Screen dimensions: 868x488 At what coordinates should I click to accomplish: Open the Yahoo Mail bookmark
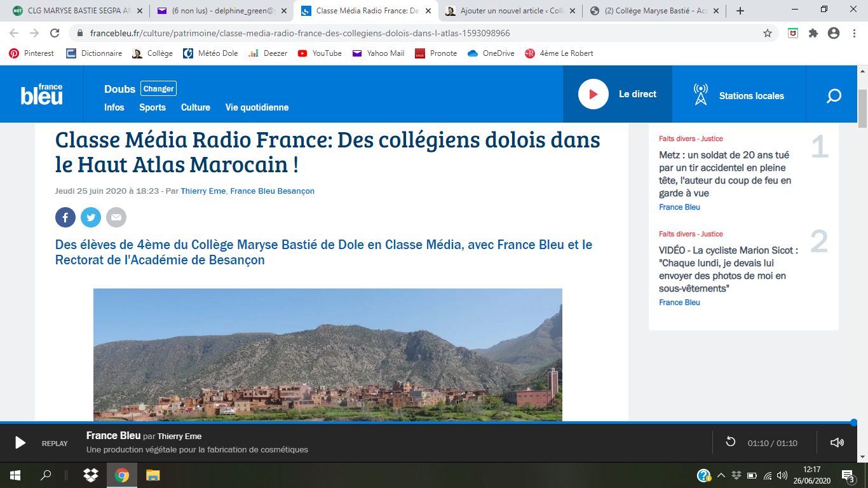click(379, 53)
